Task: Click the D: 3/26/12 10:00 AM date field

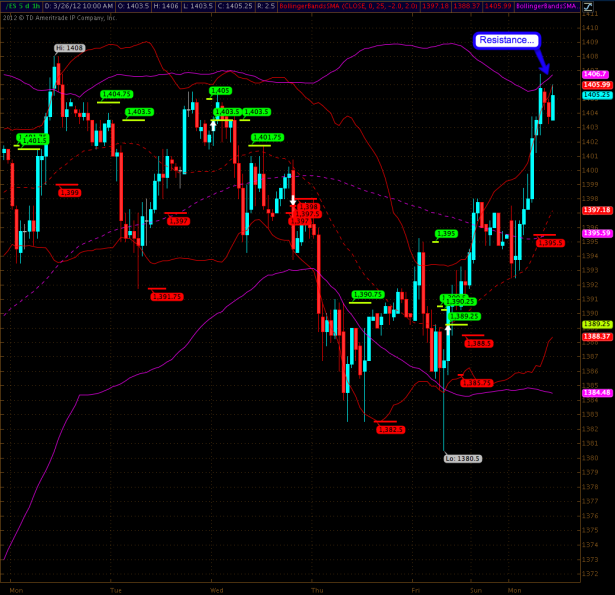Action: (x=78, y=6)
